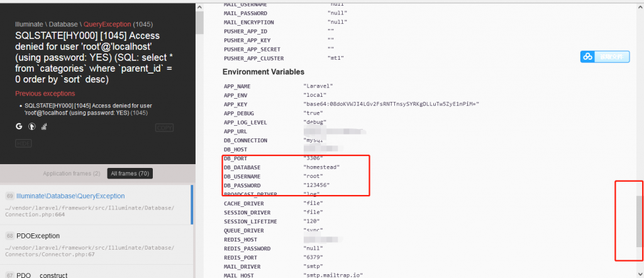Click the COPY button in error panel

pos(164,128)
